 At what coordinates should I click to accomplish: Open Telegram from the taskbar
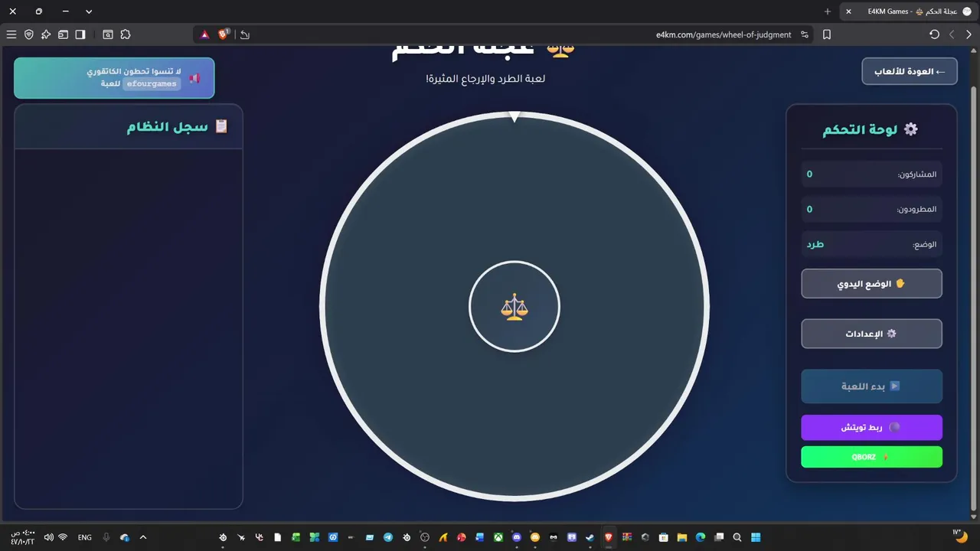click(388, 537)
